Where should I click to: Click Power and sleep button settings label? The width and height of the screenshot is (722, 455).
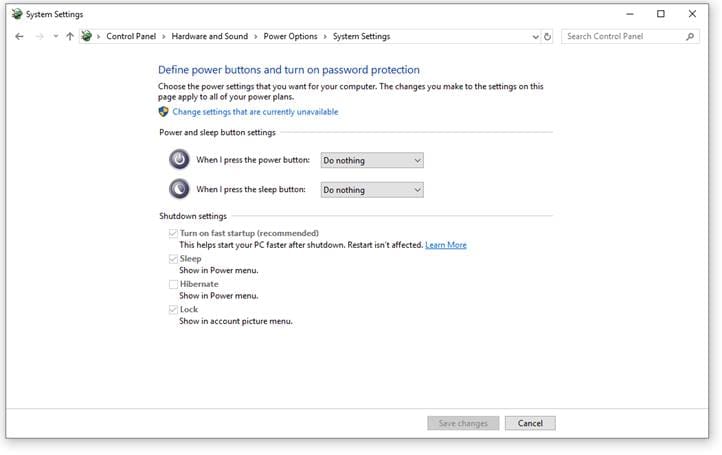217,132
